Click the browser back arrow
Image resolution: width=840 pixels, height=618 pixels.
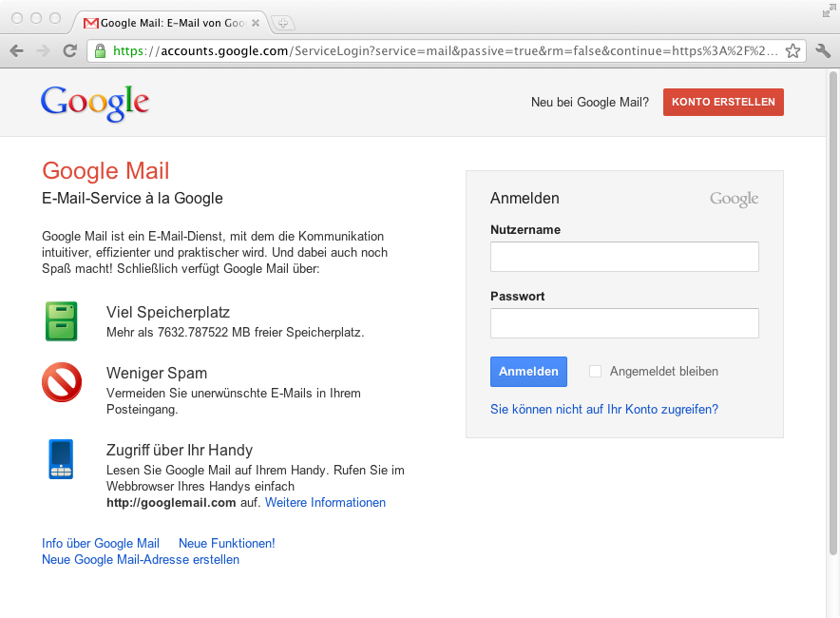16,50
